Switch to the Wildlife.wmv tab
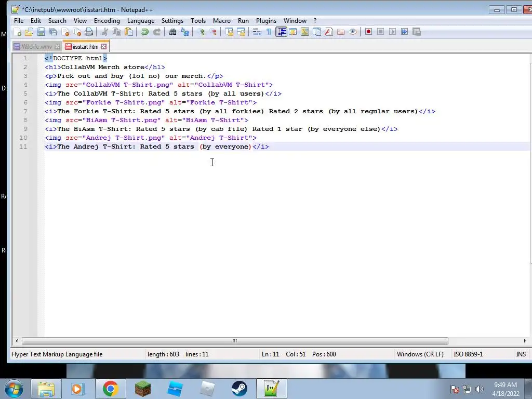This screenshot has width=532, height=399. point(37,46)
